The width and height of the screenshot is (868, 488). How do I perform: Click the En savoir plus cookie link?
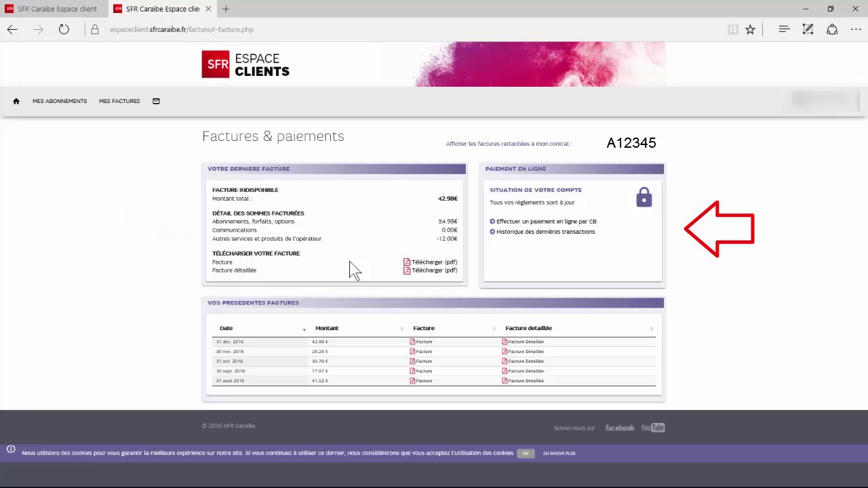559,453
